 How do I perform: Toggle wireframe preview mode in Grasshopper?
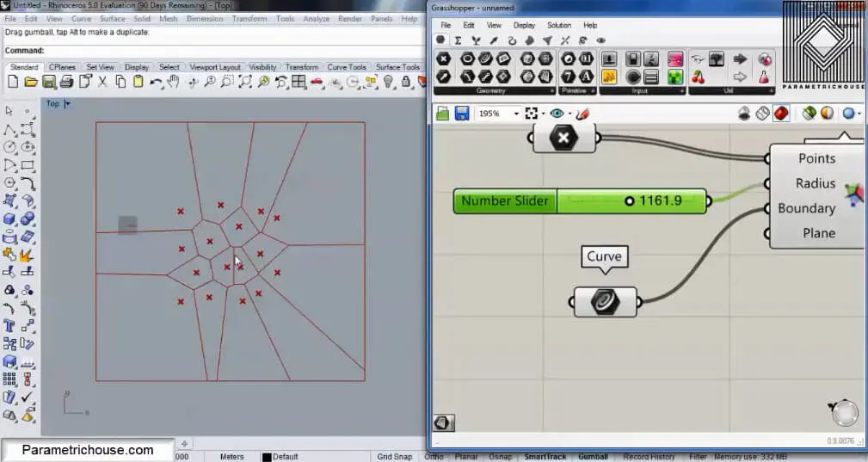click(763, 114)
